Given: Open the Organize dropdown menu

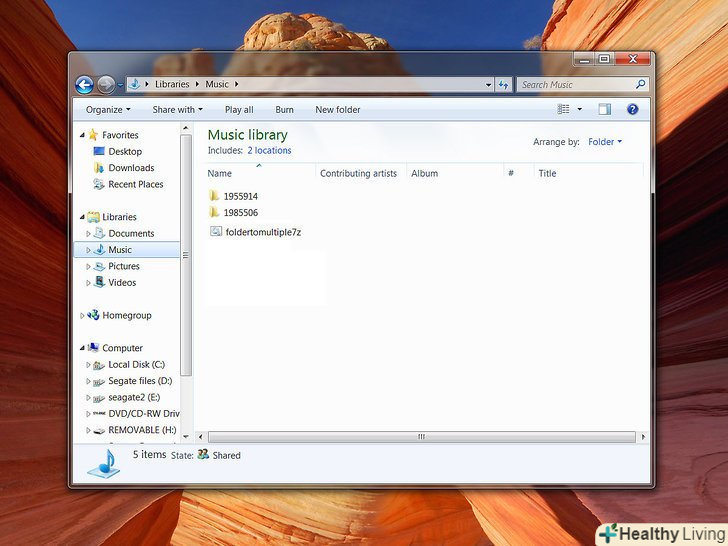Looking at the screenshot, I should 108,110.
